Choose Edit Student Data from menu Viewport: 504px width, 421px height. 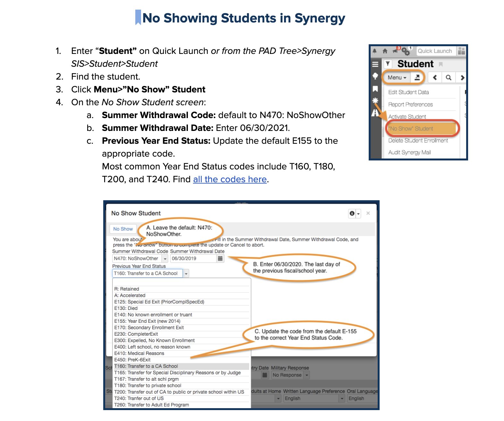click(x=408, y=92)
